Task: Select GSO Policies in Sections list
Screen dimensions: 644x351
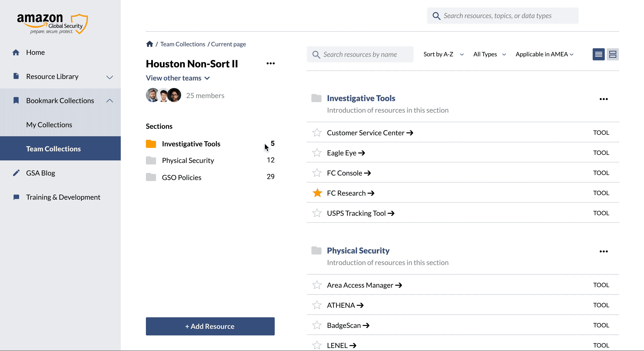Action: [210, 177]
